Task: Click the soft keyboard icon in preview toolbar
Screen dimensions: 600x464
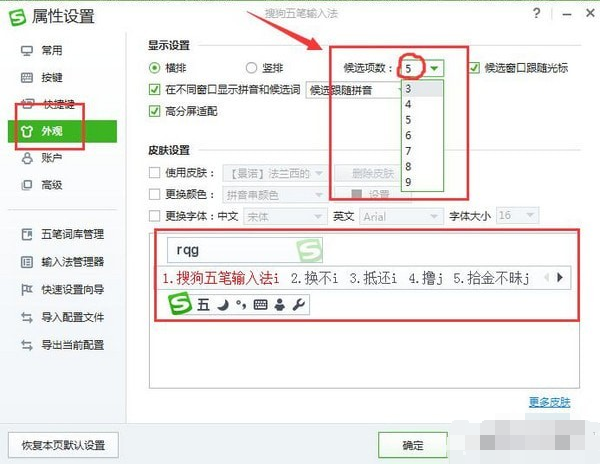Action: click(x=261, y=305)
